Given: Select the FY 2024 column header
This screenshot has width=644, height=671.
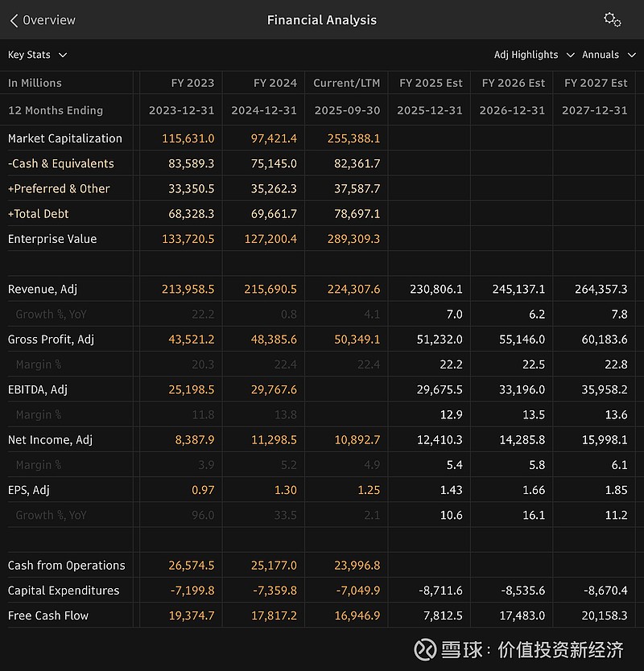Looking at the screenshot, I should (275, 83).
